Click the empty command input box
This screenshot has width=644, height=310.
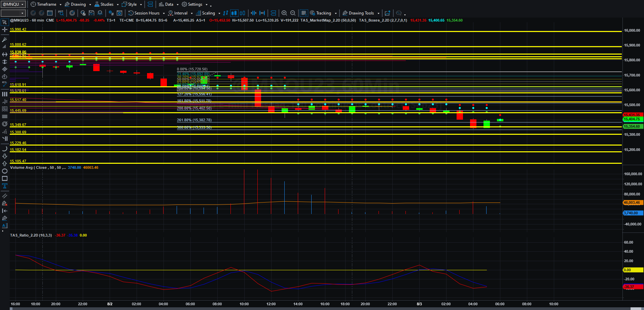[x=13, y=13]
